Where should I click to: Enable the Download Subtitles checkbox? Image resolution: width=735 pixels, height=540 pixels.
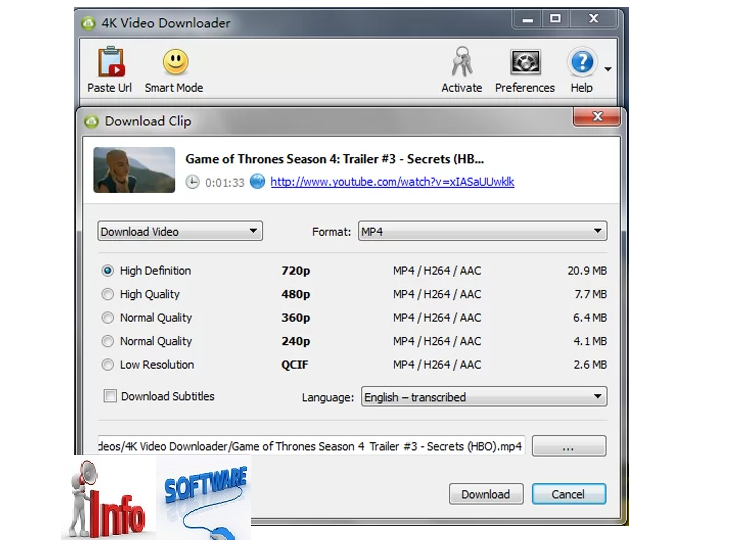[x=110, y=396]
